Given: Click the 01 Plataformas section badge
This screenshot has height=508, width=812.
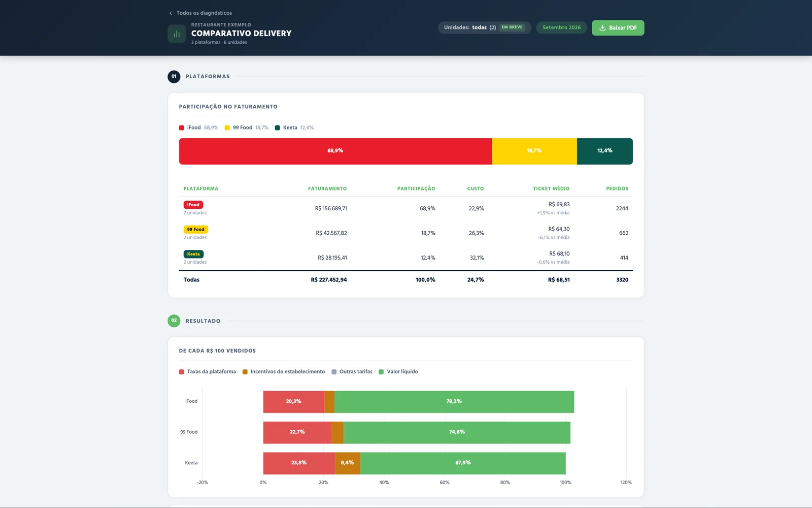Looking at the screenshot, I should 174,77.
